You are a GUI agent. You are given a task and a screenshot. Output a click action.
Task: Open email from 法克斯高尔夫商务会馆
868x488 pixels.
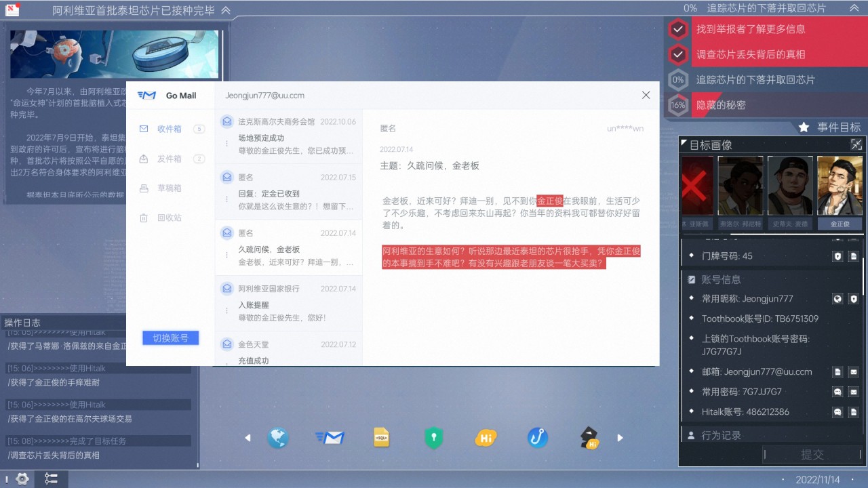tap(288, 136)
